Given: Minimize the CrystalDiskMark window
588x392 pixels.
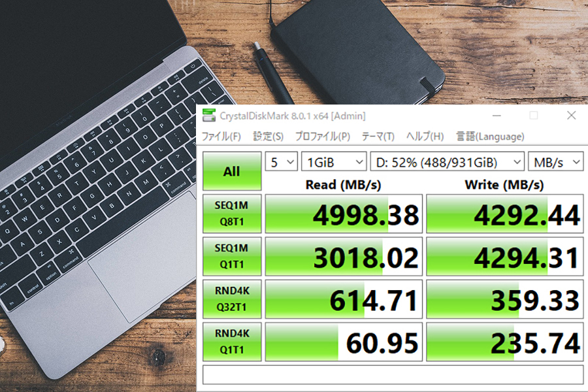Looking at the screenshot, I should click(497, 116).
